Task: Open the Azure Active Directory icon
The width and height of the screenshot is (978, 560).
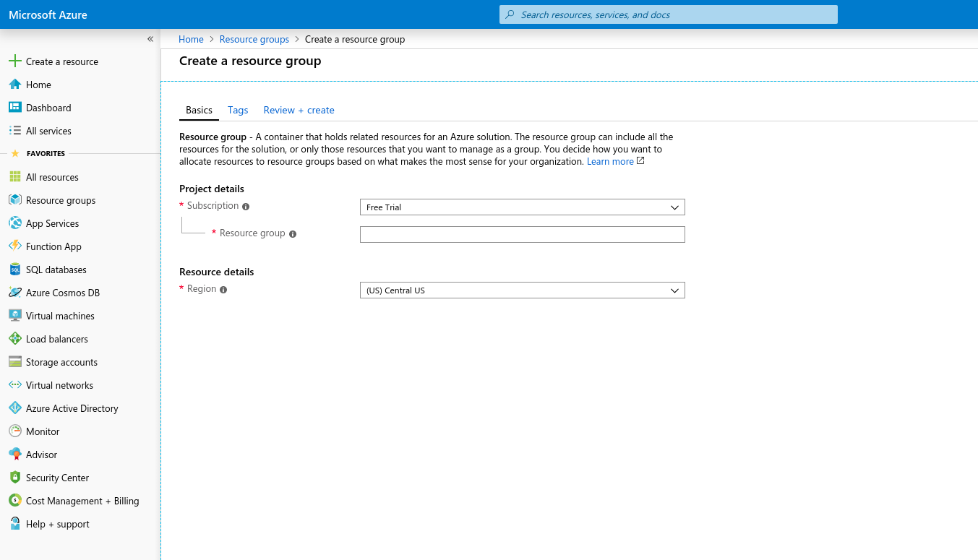Action: [x=14, y=408]
